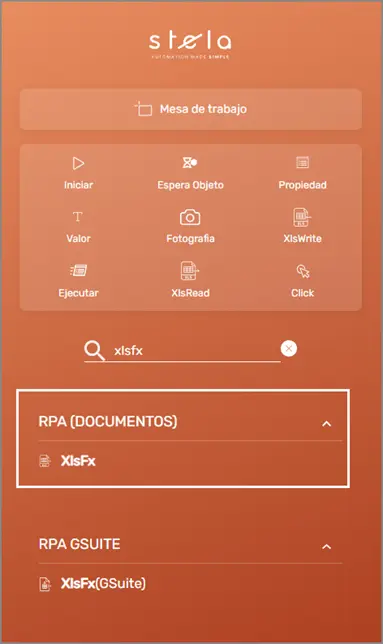Click the Espera Objeto label
This screenshot has width=383, height=644.
click(x=190, y=185)
